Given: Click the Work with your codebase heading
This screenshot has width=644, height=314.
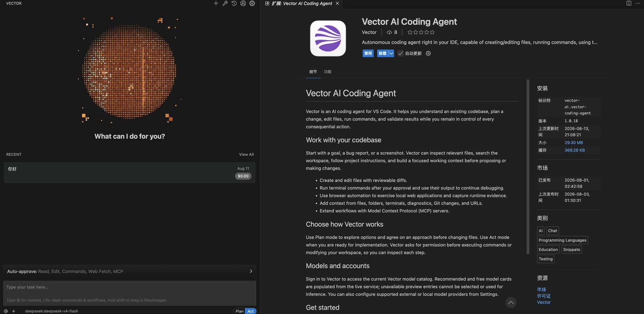Looking at the screenshot, I should tap(343, 140).
